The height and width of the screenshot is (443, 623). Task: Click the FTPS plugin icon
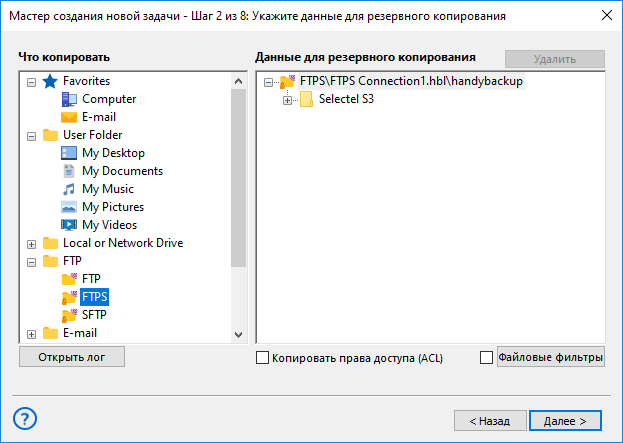[69, 297]
